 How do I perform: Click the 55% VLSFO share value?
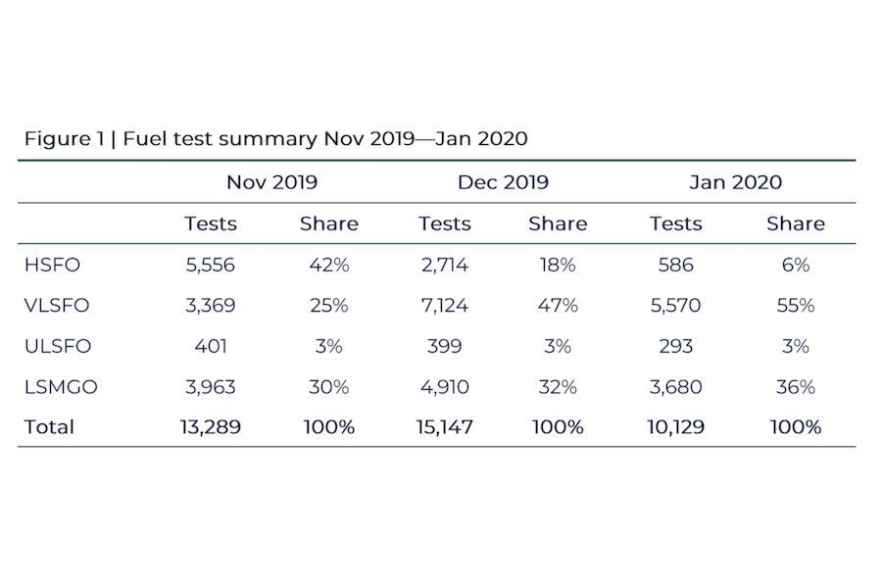click(795, 306)
